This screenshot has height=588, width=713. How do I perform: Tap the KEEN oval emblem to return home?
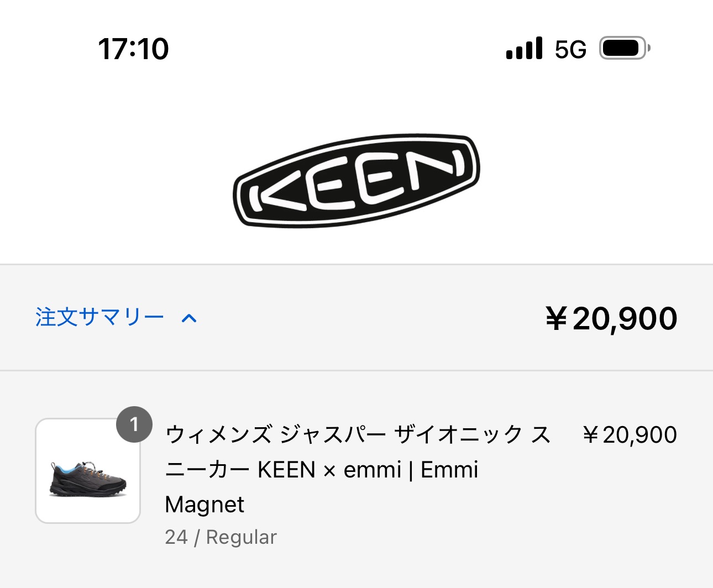(356, 182)
